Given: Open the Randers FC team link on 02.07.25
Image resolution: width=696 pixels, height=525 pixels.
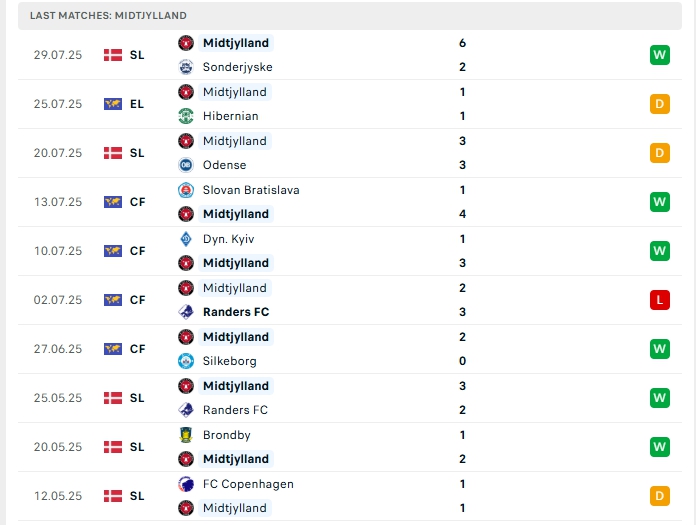Looking at the screenshot, I should tap(236, 312).
